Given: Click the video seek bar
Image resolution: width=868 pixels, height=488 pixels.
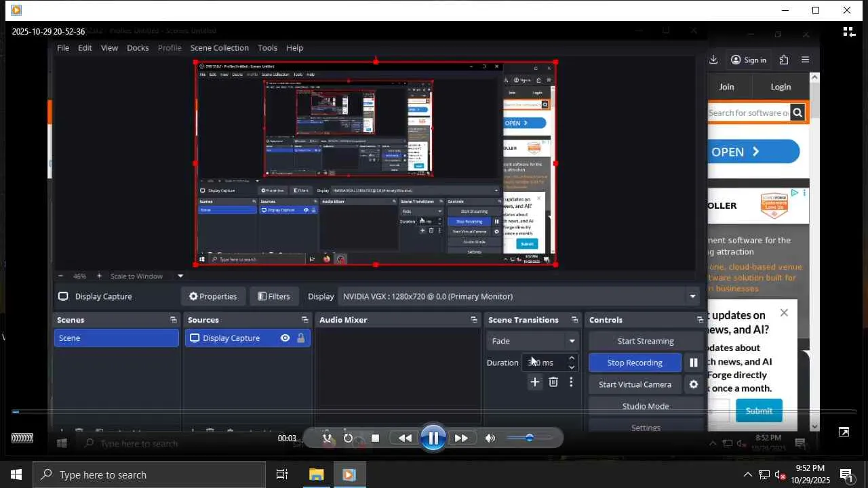Looking at the screenshot, I should pyautogui.click(x=434, y=411).
